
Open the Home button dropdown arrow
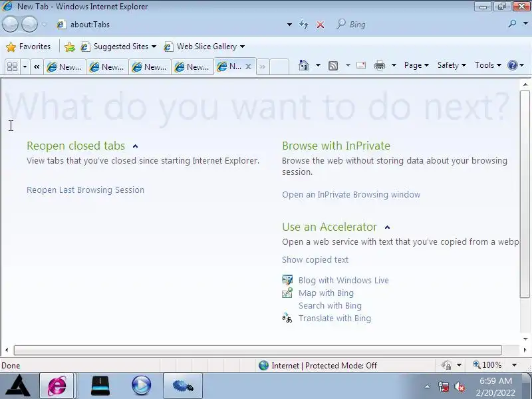point(318,65)
